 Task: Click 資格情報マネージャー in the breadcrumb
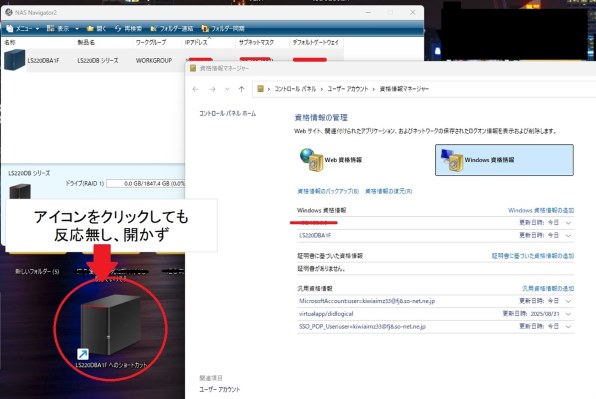(x=404, y=89)
